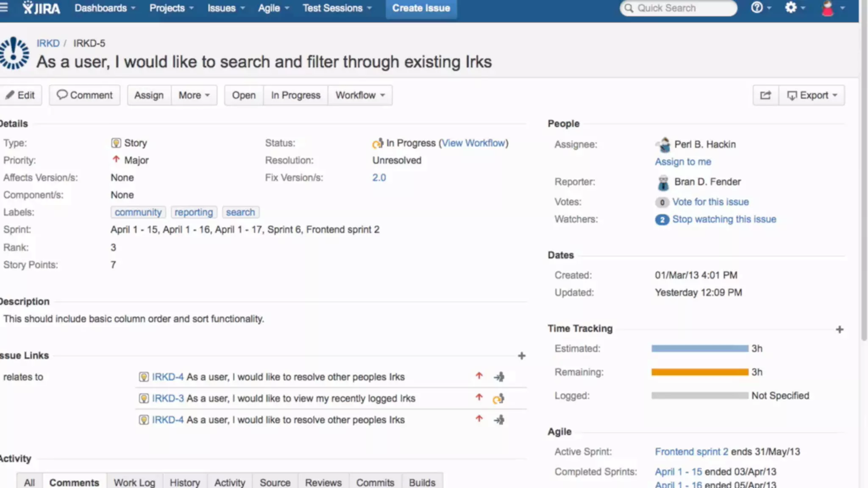Click the Create Issue button
Screen dimensions: 868x488
tap(421, 8)
